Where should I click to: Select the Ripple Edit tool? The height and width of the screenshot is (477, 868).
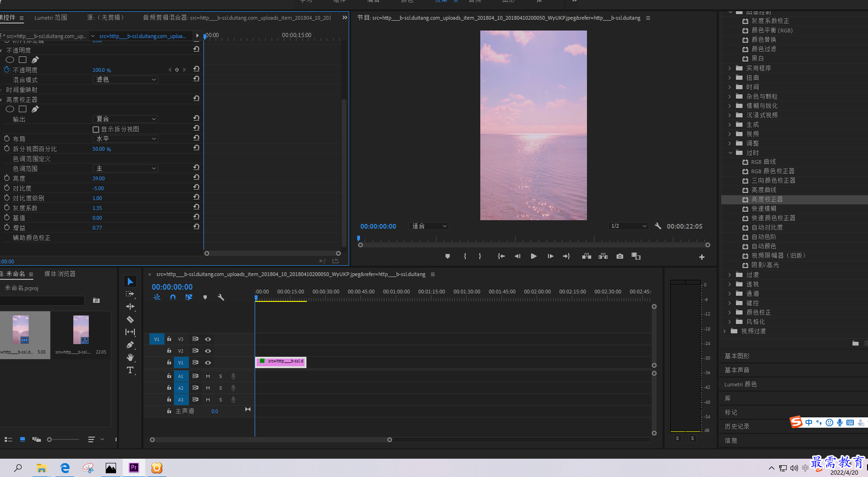tap(130, 307)
